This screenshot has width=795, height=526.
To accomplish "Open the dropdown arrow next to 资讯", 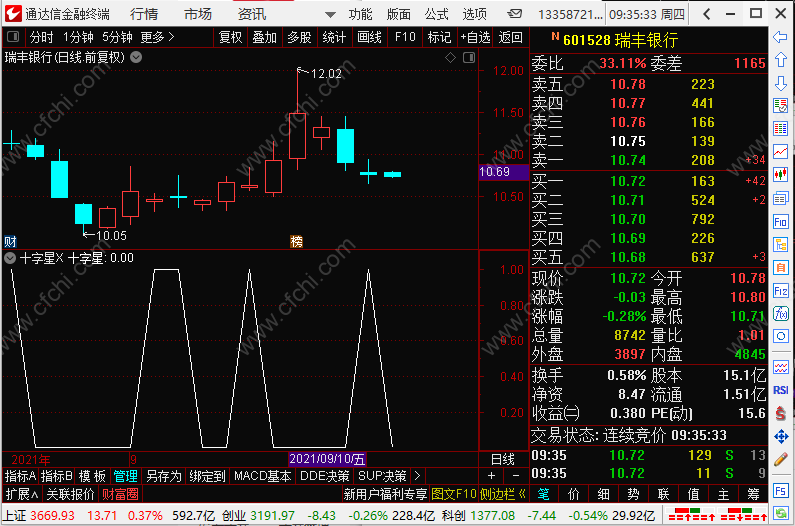I will (330, 15).
